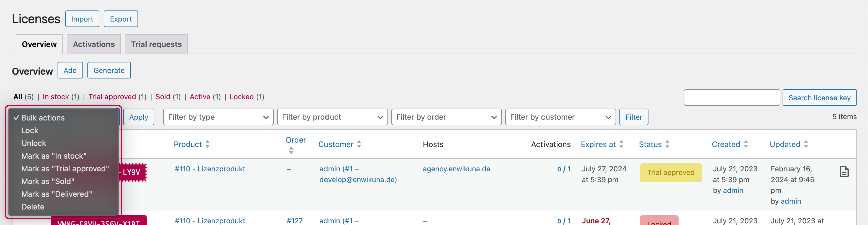Filter licenses by Sold

coord(163,97)
